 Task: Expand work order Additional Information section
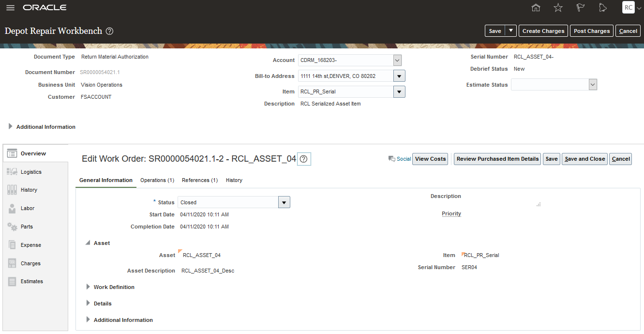(x=88, y=319)
